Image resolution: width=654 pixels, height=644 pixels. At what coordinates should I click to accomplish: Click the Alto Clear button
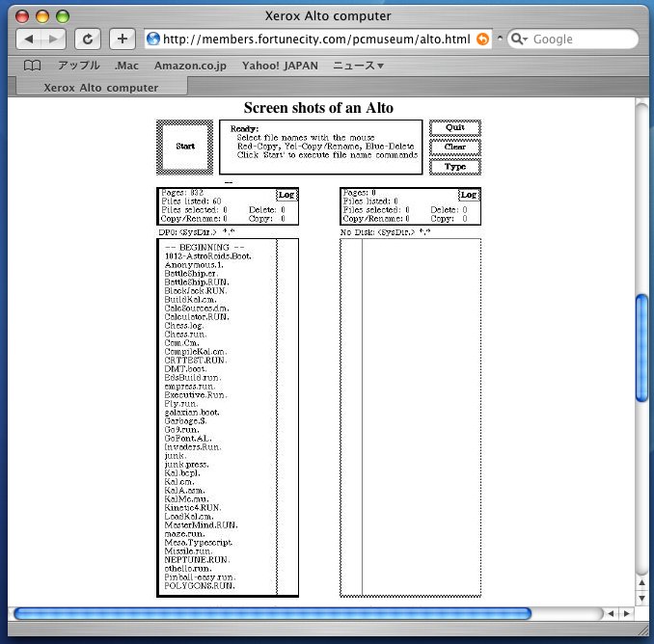tap(455, 148)
